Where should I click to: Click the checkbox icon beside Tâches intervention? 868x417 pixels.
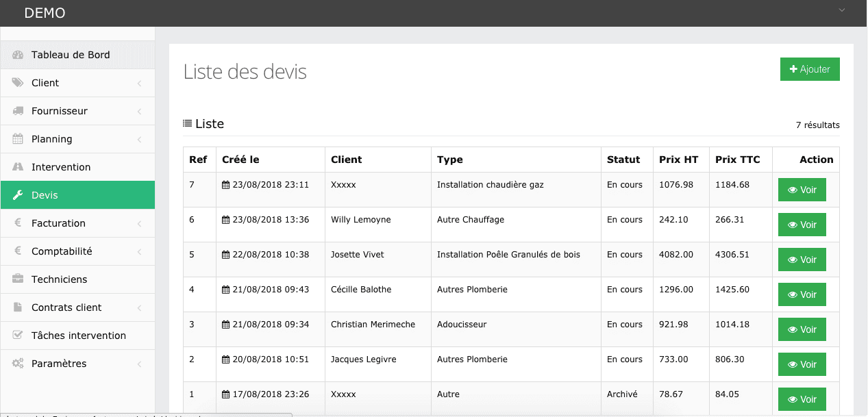(18, 336)
